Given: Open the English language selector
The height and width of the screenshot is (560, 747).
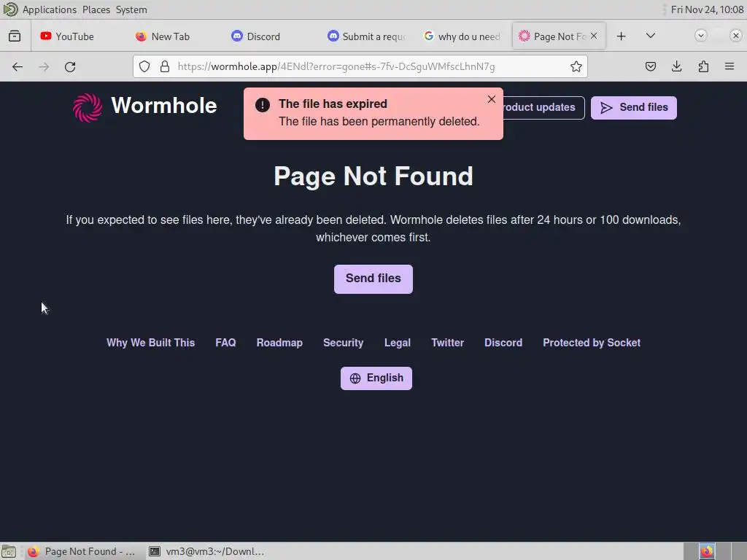Looking at the screenshot, I should point(376,378).
